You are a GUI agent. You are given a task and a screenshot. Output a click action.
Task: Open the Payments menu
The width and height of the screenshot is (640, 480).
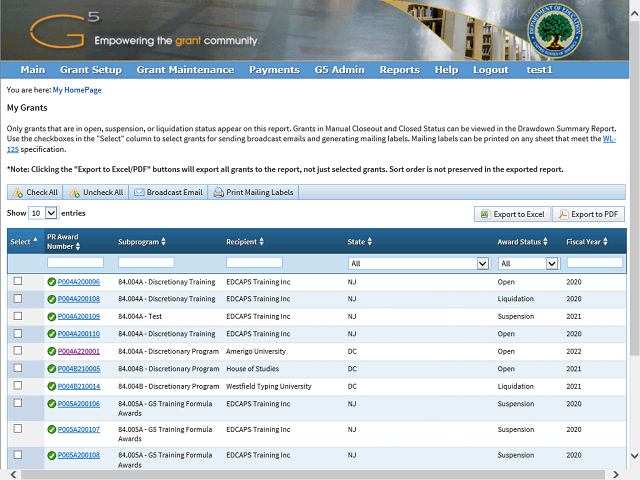[274, 70]
